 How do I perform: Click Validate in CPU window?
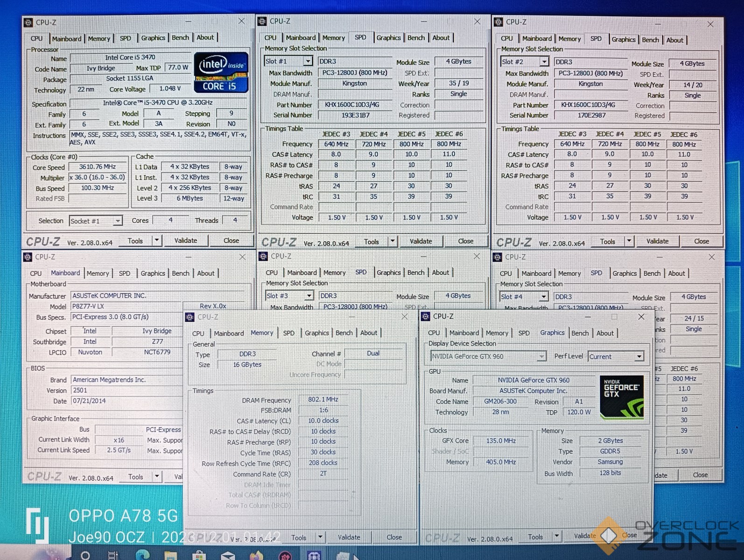[186, 240]
